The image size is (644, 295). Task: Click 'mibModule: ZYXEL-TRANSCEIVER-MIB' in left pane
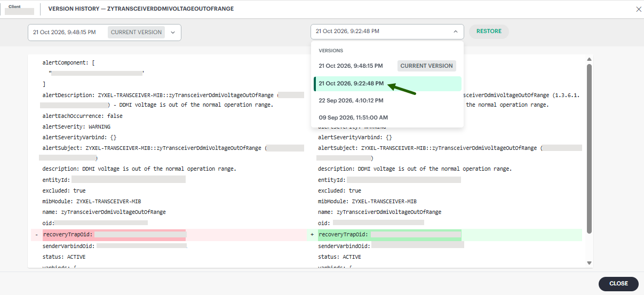pyautogui.click(x=92, y=202)
